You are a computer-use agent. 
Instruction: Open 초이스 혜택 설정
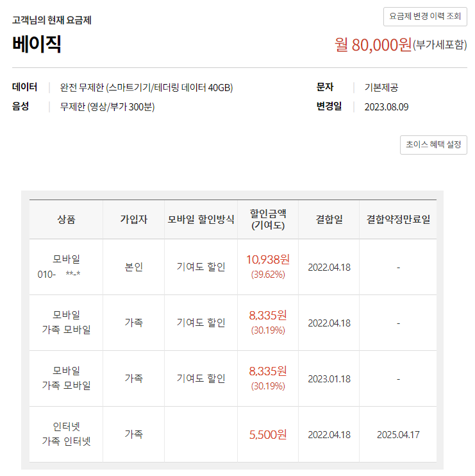433,145
